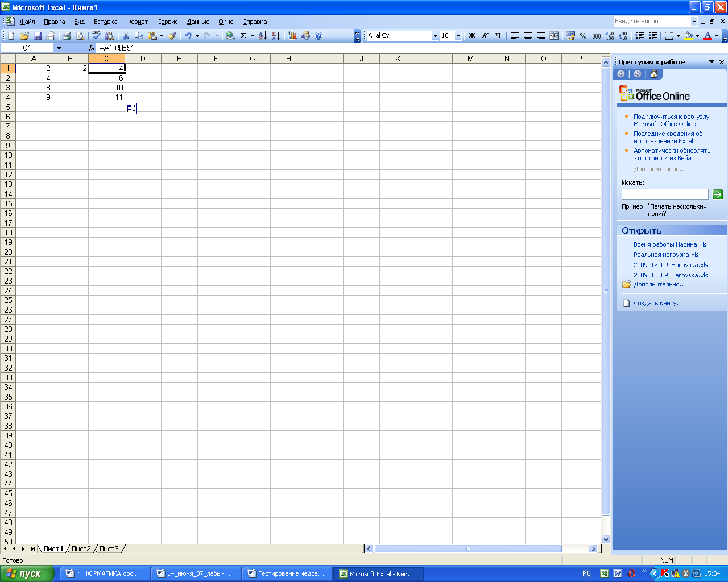
Task: Apply Percent Style format icon
Action: [x=584, y=36]
